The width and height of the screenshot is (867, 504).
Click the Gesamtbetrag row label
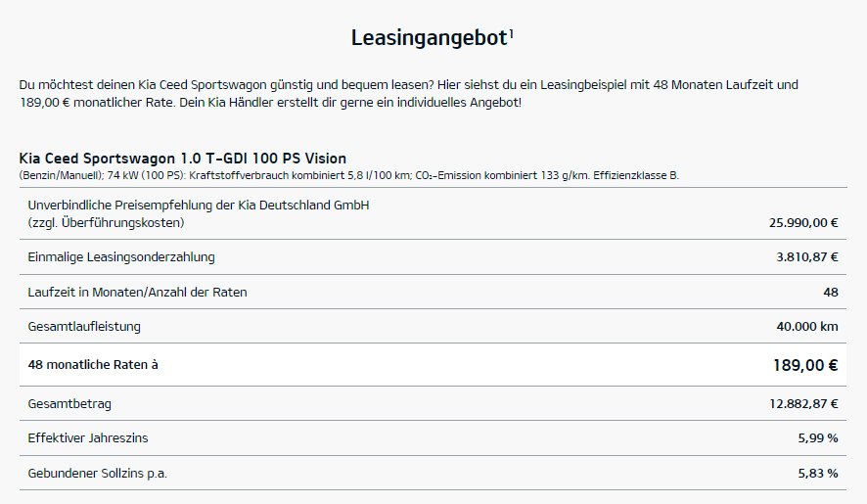click(x=63, y=403)
